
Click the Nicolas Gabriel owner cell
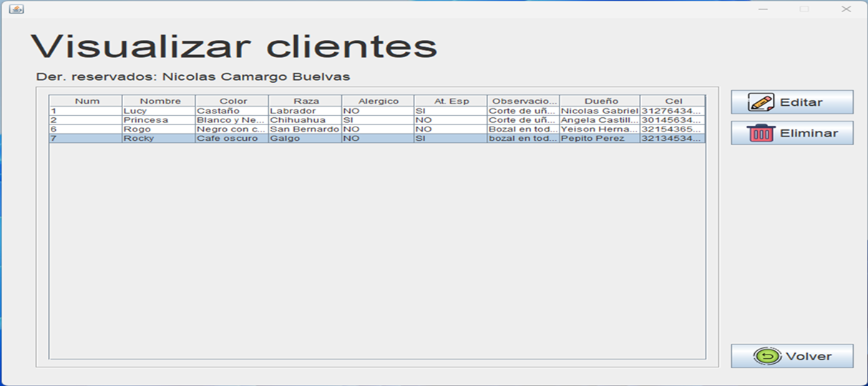[x=600, y=111]
